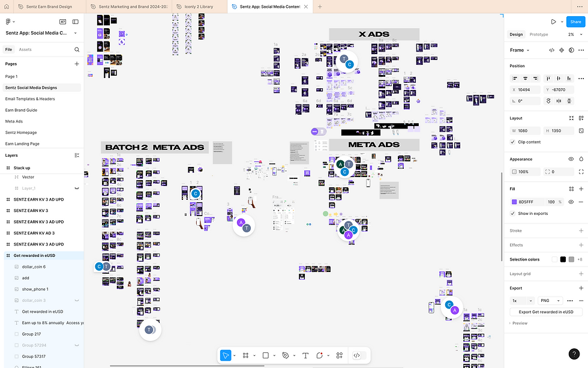Image resolution: width=588 pixels, height=368 pixels.
Task: Click the gray selection color swatch
Action: click(571, 259)
